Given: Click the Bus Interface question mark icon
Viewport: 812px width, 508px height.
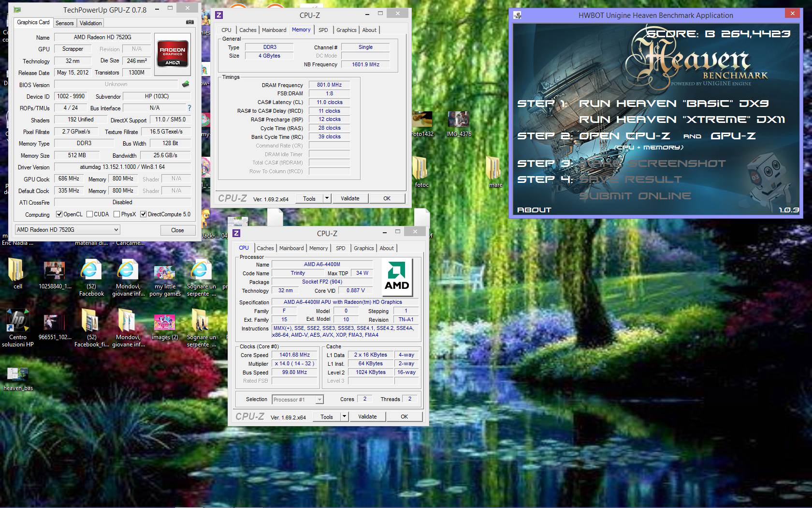Looking at the screenshot, I should pyautogui.click(x=189, y=108).
